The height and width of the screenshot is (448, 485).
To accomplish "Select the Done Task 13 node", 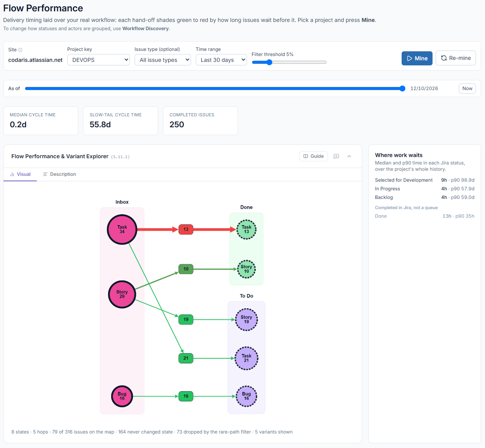I will tap(247, 229).
